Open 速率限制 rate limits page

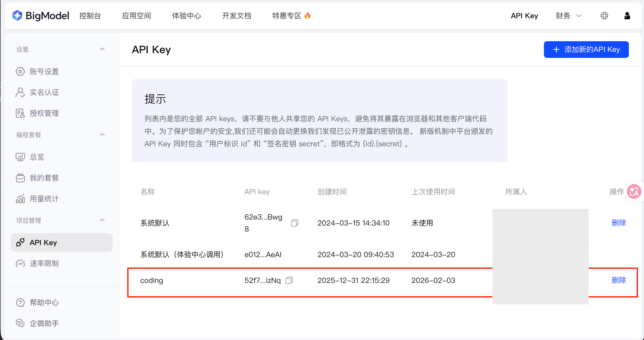pyautogui.click(x=44, y=264)
